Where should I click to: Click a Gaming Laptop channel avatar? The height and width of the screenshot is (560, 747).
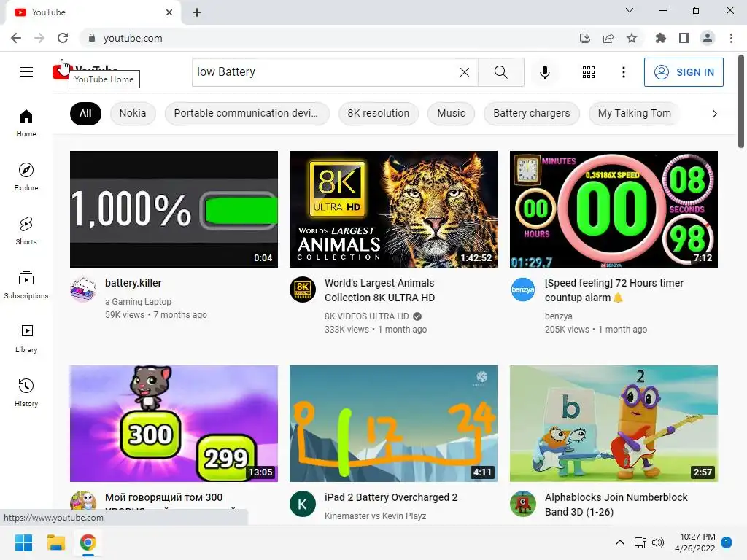(83, 289)
